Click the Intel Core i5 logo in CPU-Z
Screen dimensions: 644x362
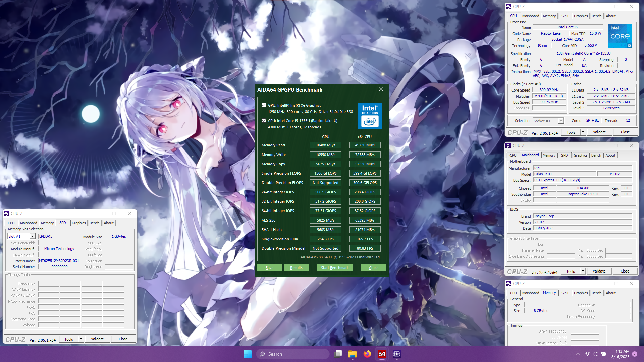(620, 36)
